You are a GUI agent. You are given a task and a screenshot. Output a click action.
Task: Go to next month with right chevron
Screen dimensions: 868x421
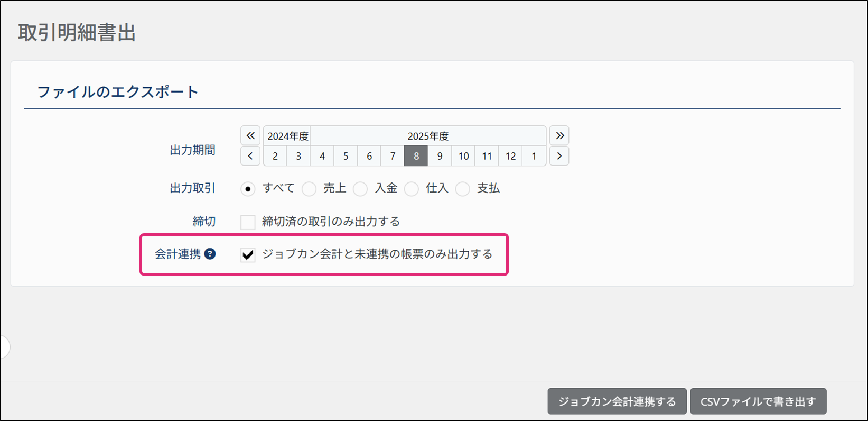pyautogui.click(x=559, y=156)
